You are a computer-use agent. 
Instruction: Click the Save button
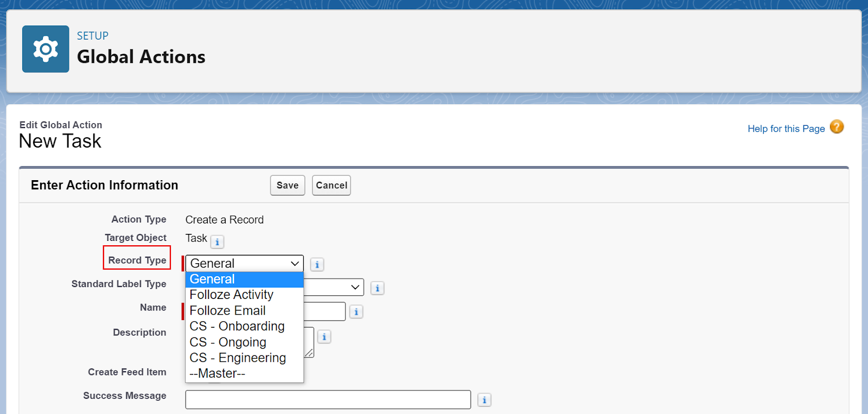287,185
